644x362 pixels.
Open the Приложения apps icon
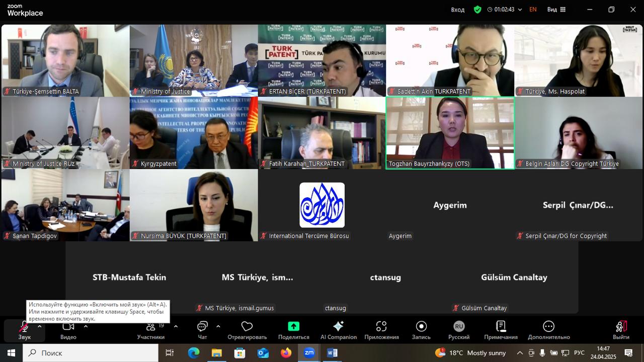point(381,326)
